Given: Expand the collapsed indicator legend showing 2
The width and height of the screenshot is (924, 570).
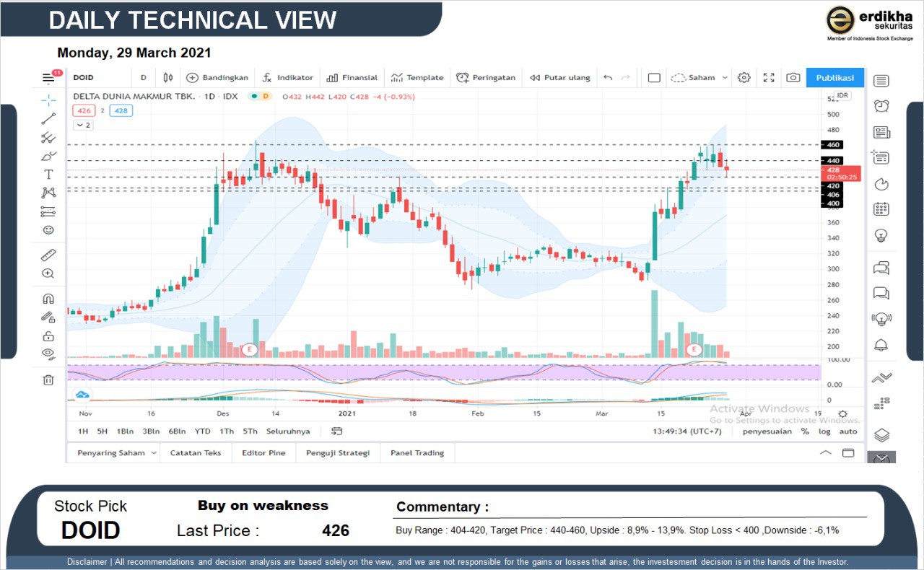Looking at the screenshot, I should (83, 125).
